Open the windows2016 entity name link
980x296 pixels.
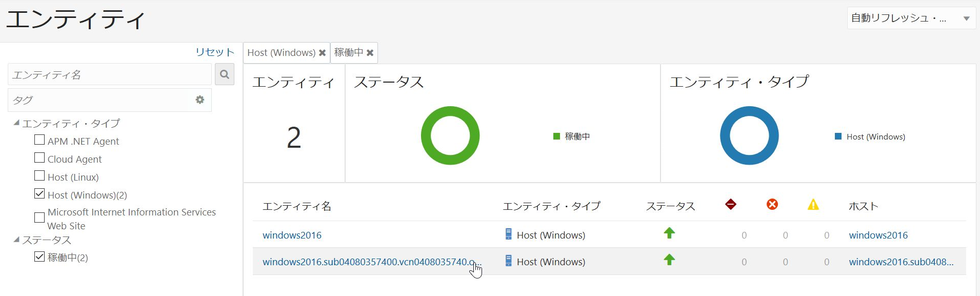292,235
